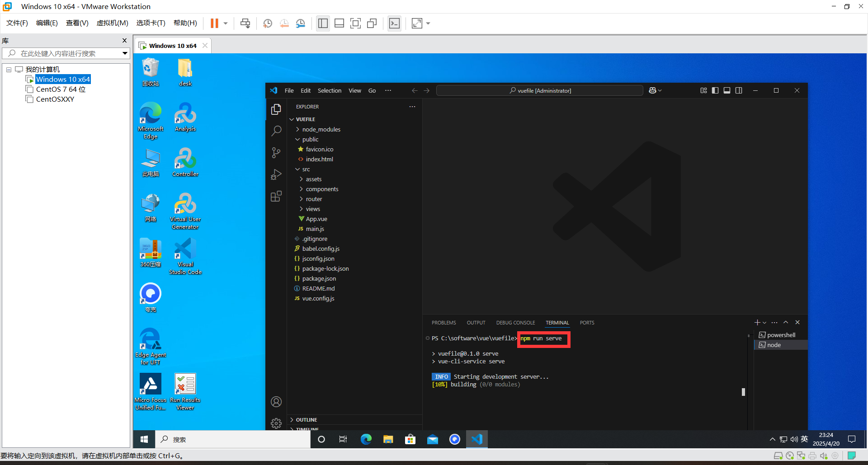Image resolution: width=868 pixels, height=465 pixels.
Task: Open index.html in public folder
Action: 354,159
